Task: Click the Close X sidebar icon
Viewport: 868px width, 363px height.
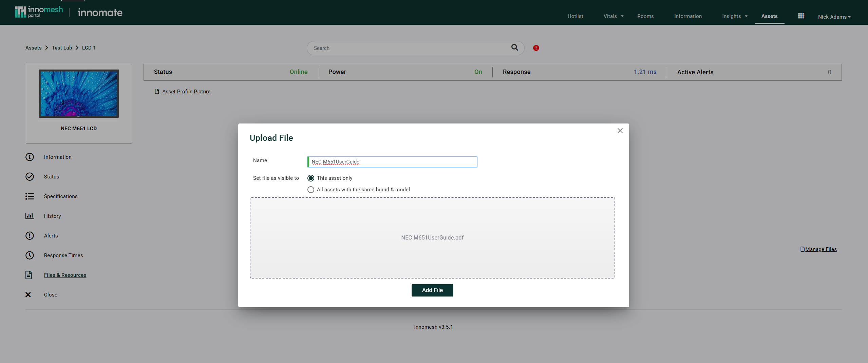Action: pos(28,294)
